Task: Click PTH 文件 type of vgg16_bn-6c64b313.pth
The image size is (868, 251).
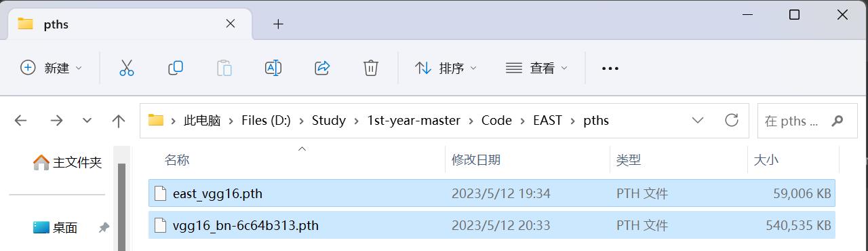Action: coord(642,226)
